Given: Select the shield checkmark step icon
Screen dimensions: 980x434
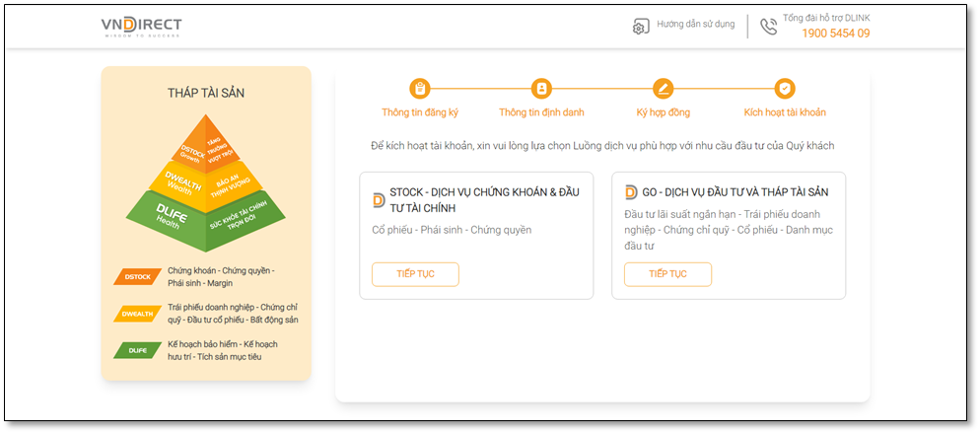Looking at the screenshot, I should coord(785,89).
